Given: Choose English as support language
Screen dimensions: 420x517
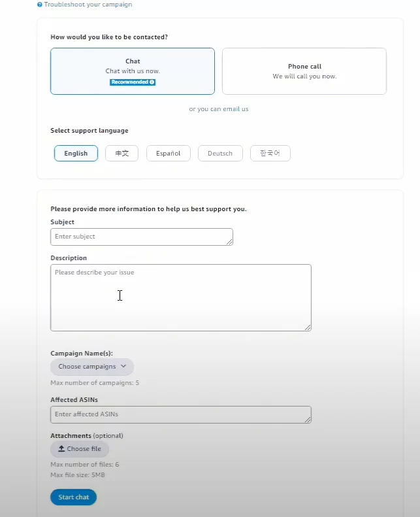Looking at the screenshot, I should 76,154.
